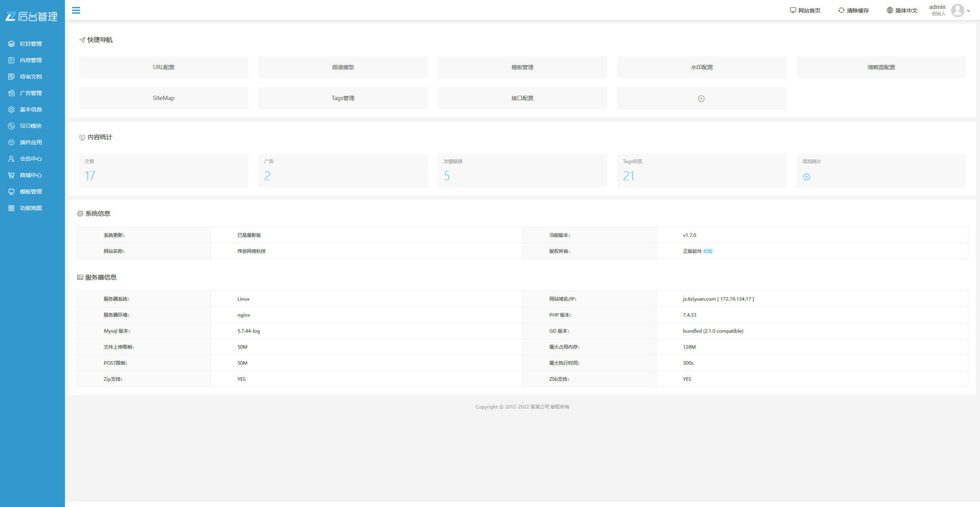Viewport: 980px width, 507px height.
Task: Click the 水印配置 shortcut button
Action: (701, 67)
